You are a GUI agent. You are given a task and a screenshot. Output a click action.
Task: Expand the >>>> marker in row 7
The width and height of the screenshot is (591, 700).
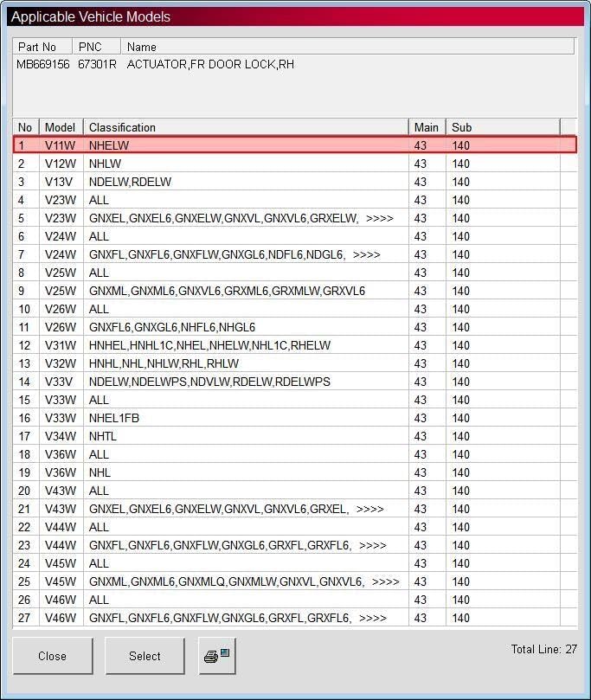point(367,254)
